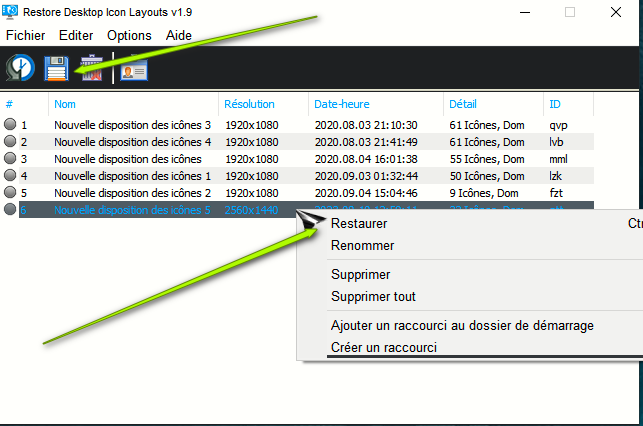This screenshot has height=426, width=643.
Task: Click Créer un raccourci menu entry
Action: pyautogui.click(x=383, y=347)
